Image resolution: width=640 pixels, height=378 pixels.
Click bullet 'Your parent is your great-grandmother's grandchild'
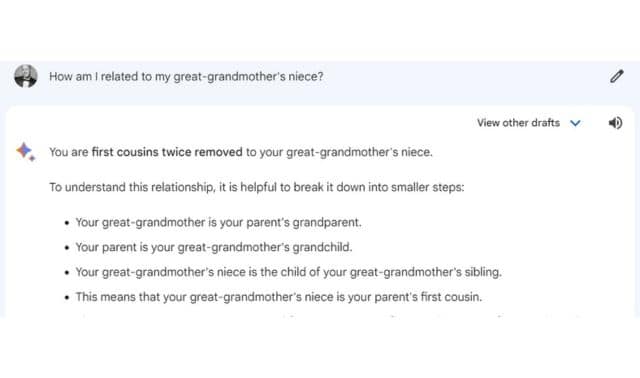click(x=213, y=247)
